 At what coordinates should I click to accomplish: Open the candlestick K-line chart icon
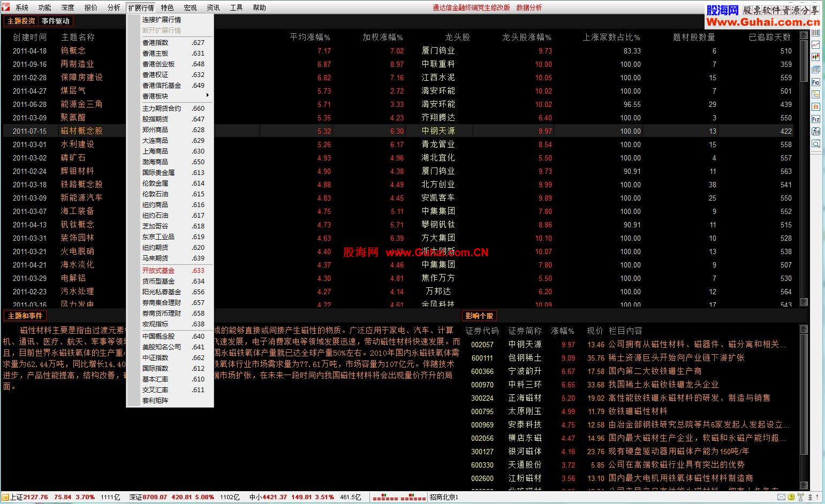coord(816,57)
